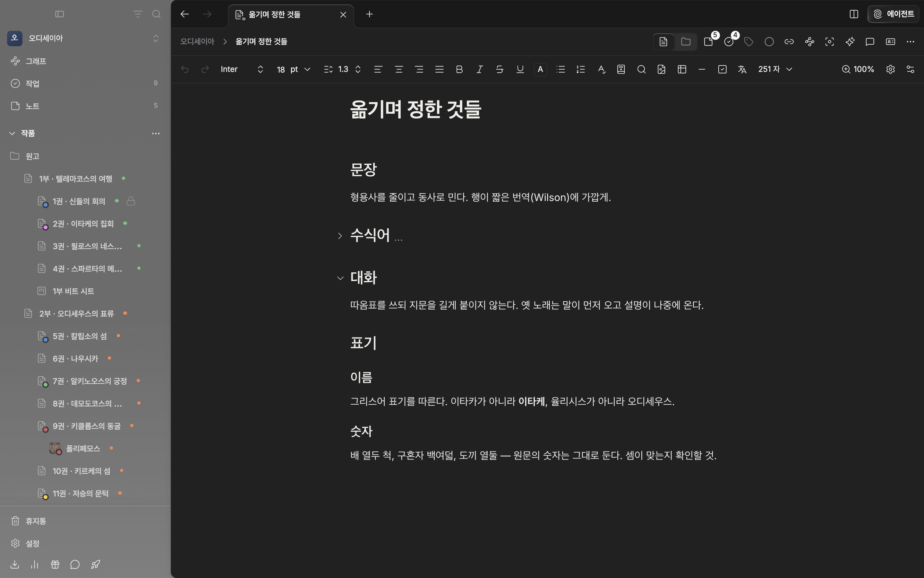Click the find magnifier in editor toolbar
Viewport: 924px width, 578px height.
tap(641, 69)
